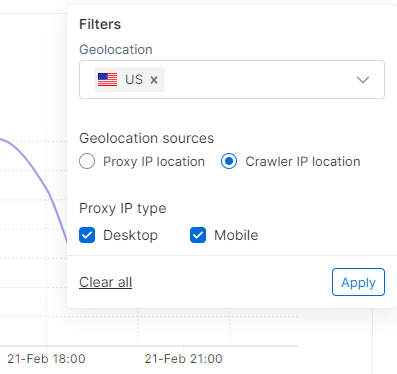Uncheck the Desktop checkbox

(x=87, y=235)
